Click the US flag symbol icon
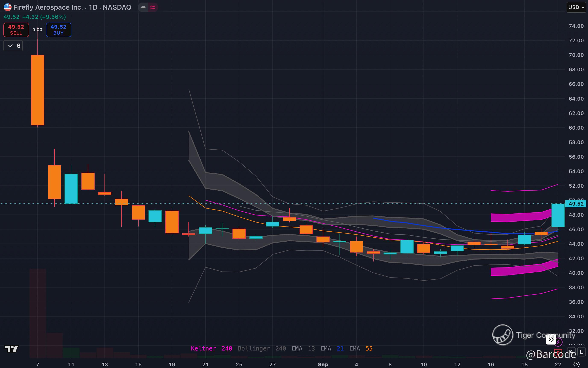 pyautogui.click(x=7, y=7)
